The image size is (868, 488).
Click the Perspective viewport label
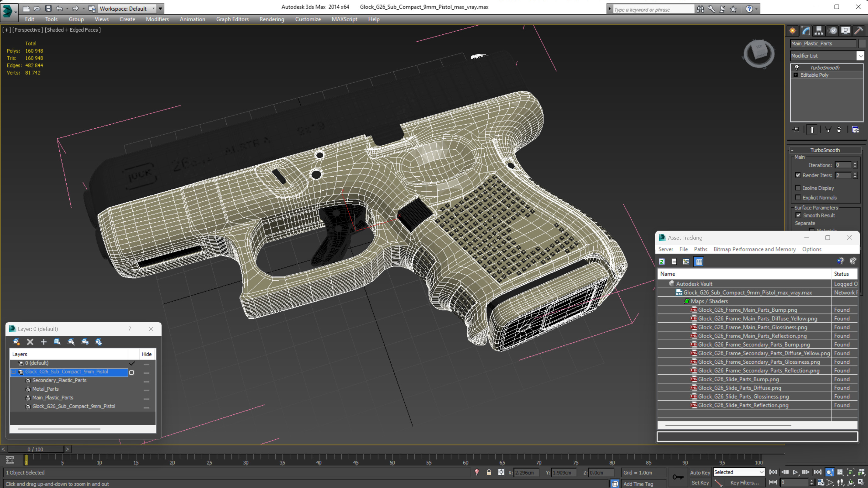pyautogui.click(x=27, y=29)
